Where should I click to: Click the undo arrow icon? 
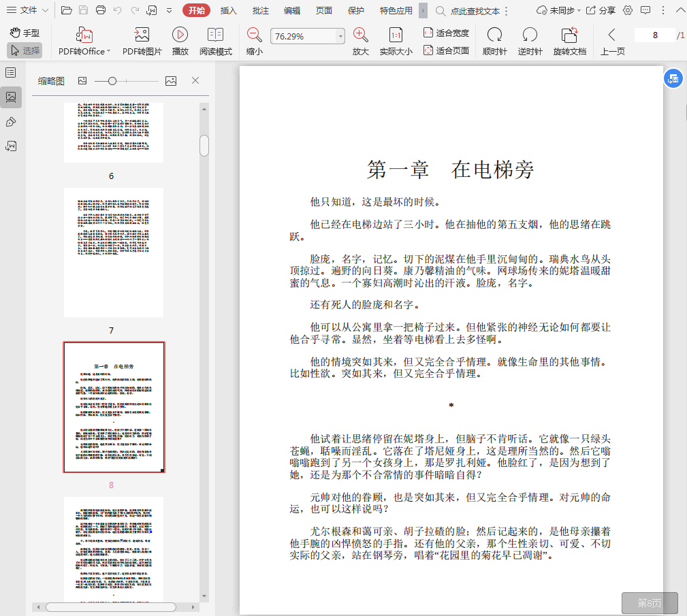pyautogui.click(x=118, y=10)
